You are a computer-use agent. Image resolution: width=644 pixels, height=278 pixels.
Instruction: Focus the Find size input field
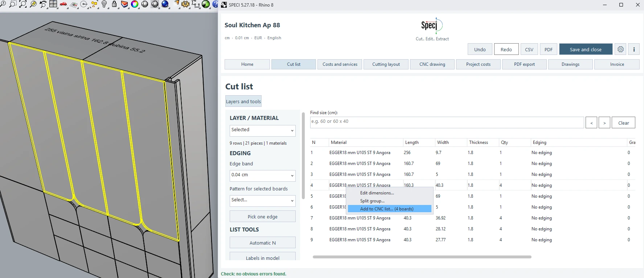[447, 122]
